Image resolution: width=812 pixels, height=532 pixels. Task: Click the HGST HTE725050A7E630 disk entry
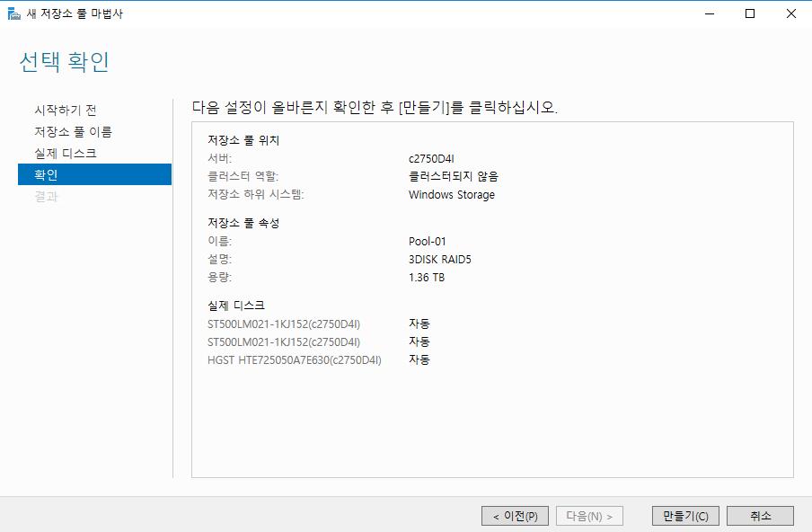(x=294, y=360)
